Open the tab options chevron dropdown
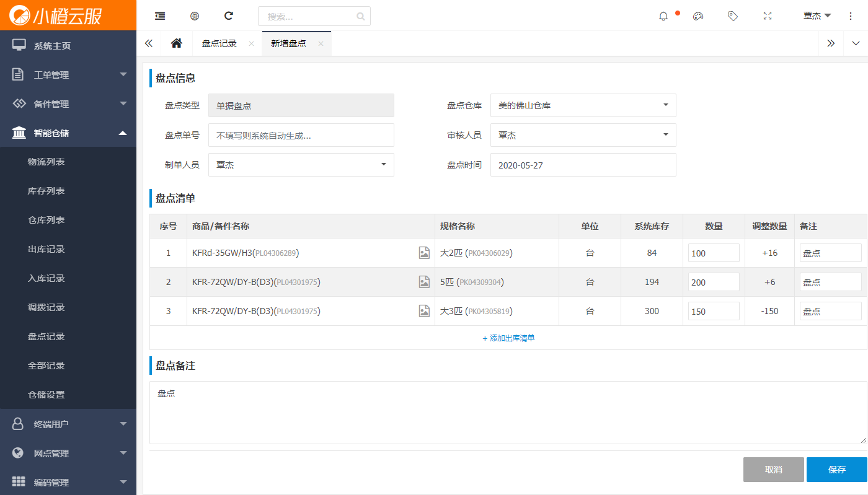Viewport: 868px width, 495px height. (x=856, y=43)
